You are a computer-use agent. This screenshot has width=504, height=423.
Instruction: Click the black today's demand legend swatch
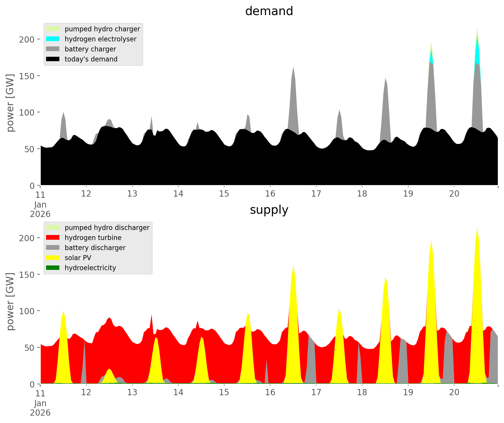coord(53,59)
